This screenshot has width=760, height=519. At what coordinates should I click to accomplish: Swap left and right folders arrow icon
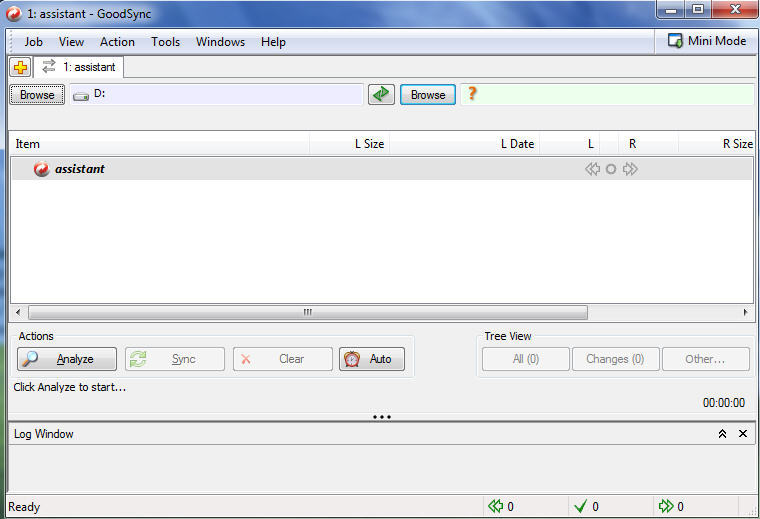coord(381,94)
